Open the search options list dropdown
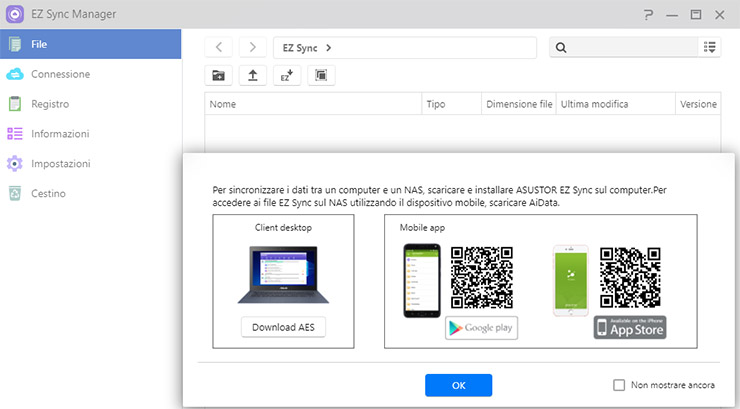This screenshot has height=409, width=740. 710,47
